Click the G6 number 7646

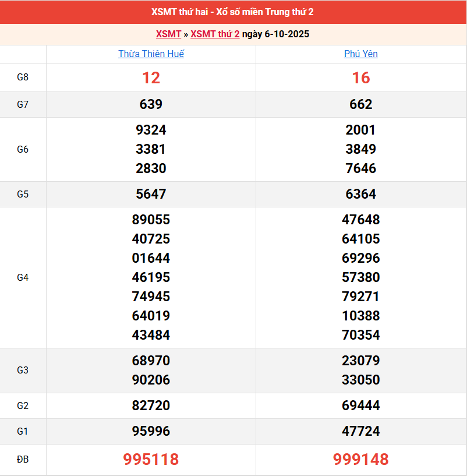tap(361, 168)
